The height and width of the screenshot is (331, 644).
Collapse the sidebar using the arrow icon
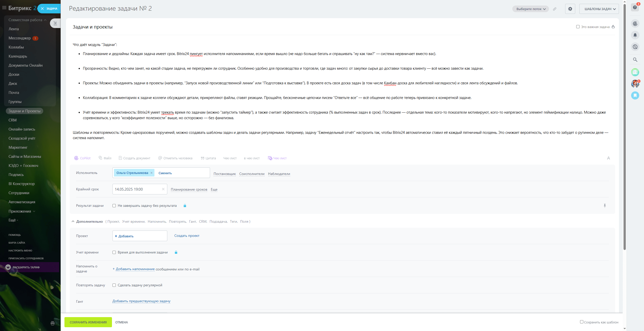(55, 23)
